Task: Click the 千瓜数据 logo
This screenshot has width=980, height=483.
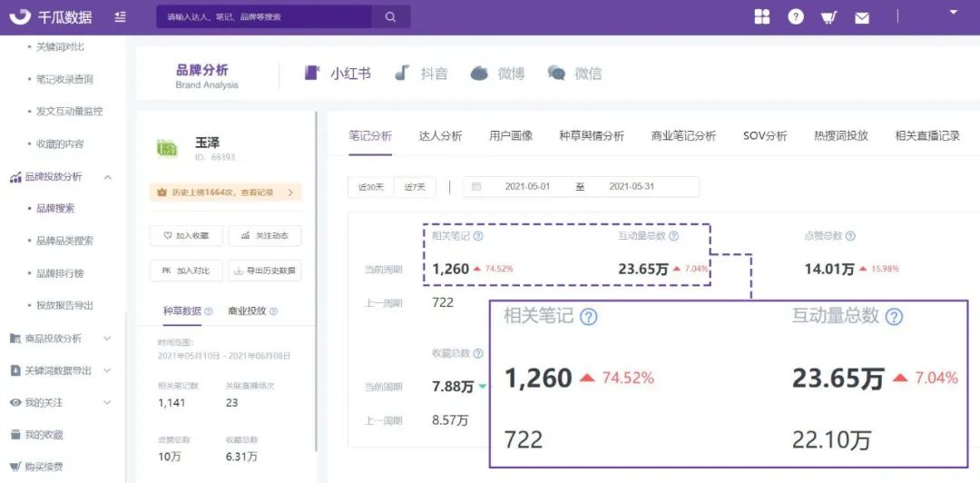Action: click(x=51, y=17)
